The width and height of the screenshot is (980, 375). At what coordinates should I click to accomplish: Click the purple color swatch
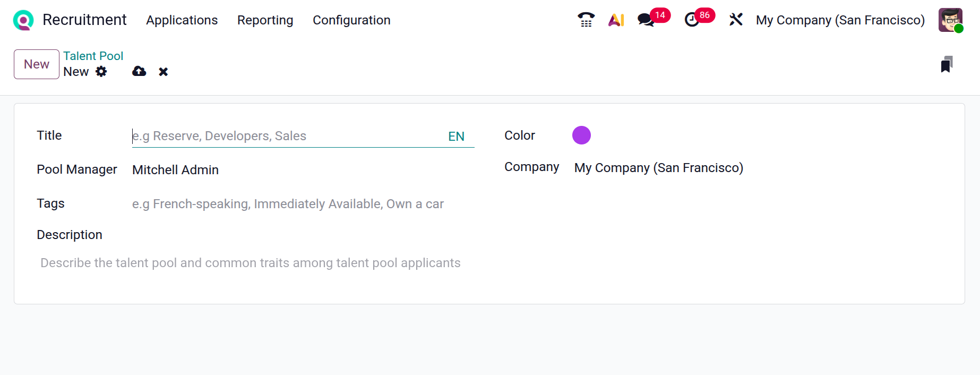point(581,135)
